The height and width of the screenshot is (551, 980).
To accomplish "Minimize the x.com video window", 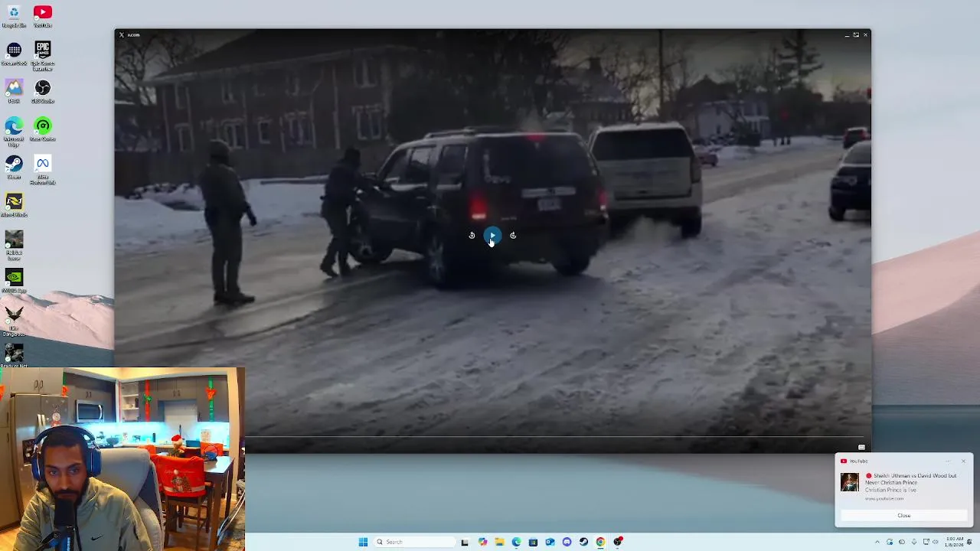I will click(x=847, y=34).
